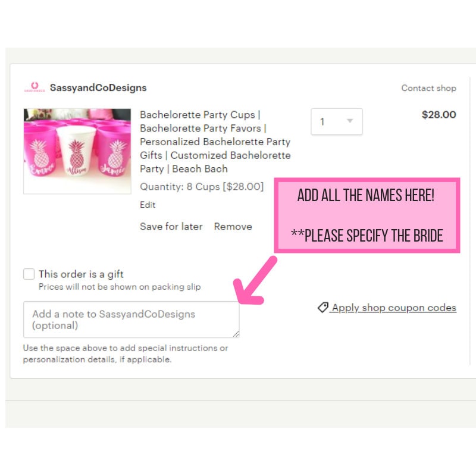Open the item quantity dropdown

tap(337, 121)
